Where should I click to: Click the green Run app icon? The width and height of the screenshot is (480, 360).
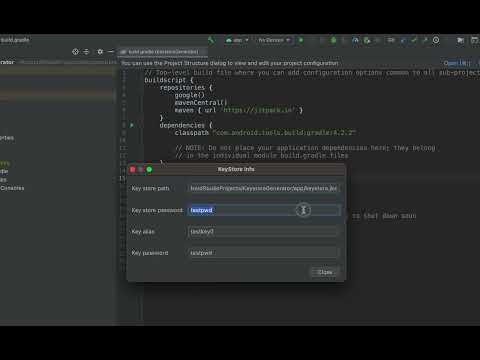click(x=301, y=40)
